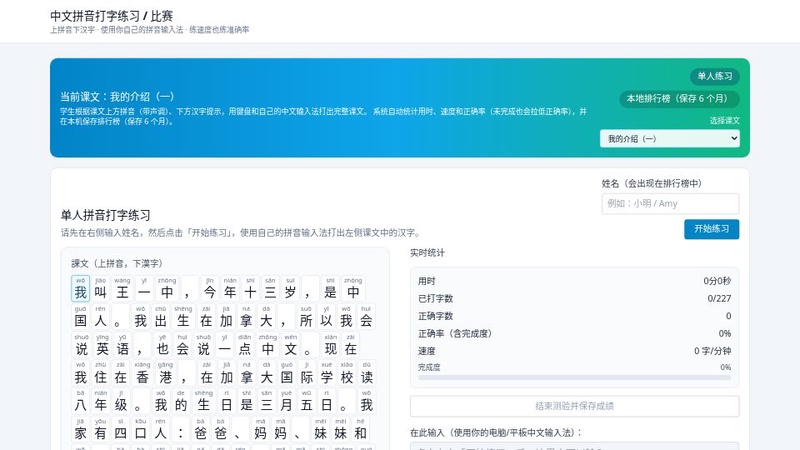This screenshot has width=800, height=450.
Task: Click the heading 当前课文：我的介绍（一）
Action: tap(117, 96)
